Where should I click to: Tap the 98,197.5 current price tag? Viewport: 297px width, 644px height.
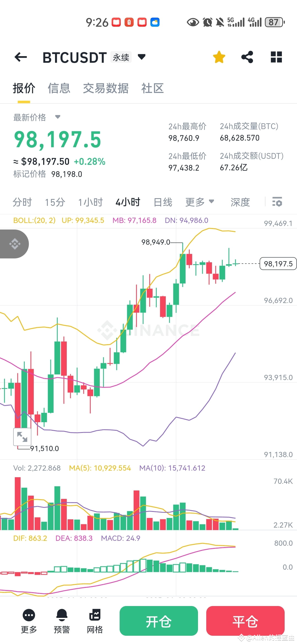click(278, 264)
